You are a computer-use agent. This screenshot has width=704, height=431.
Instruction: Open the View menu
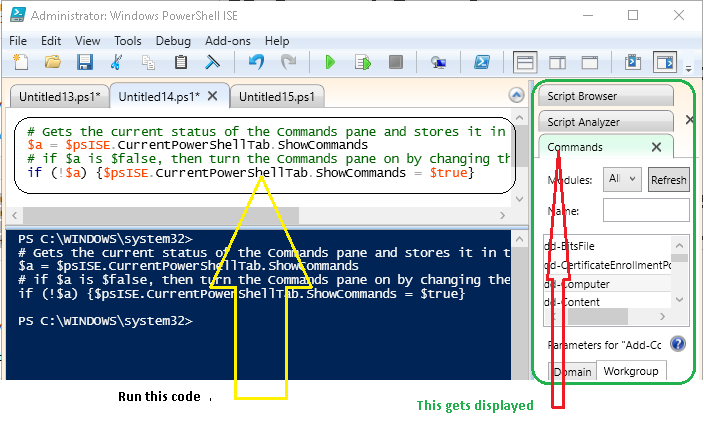point(88,41)
